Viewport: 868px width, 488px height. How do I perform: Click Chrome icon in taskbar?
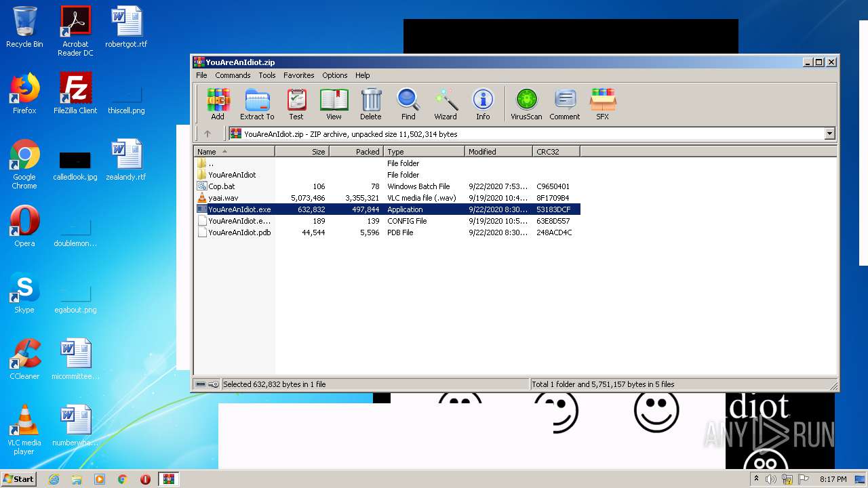tap(122, 479)
